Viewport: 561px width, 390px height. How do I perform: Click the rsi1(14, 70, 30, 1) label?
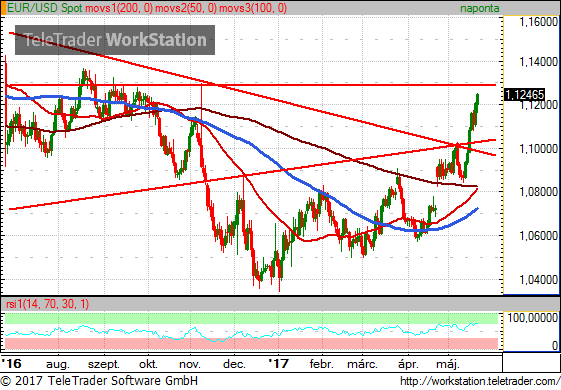(x=48, y=304)
